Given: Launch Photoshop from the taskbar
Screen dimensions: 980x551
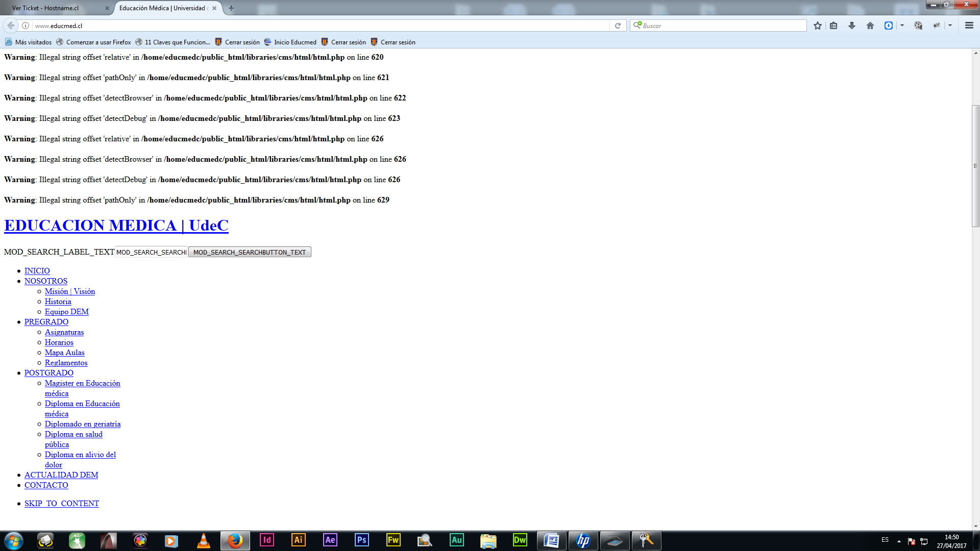Looking at the screenshot, I should click(361, 540).
